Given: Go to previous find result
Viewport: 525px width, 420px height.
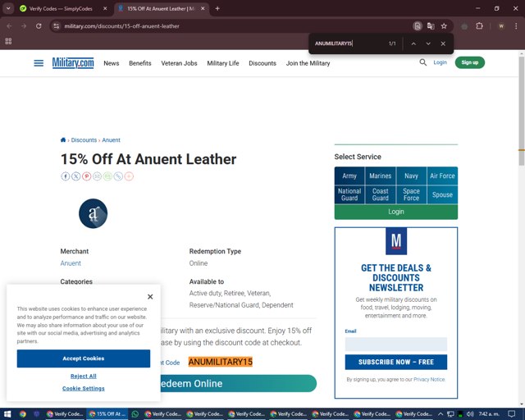Looking at the screenshot, I should (x=413, y=43).
